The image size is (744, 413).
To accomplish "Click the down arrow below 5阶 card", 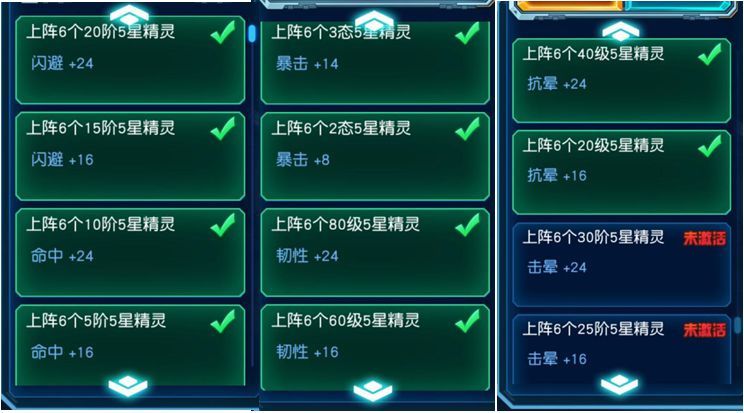I will [128, 385].
